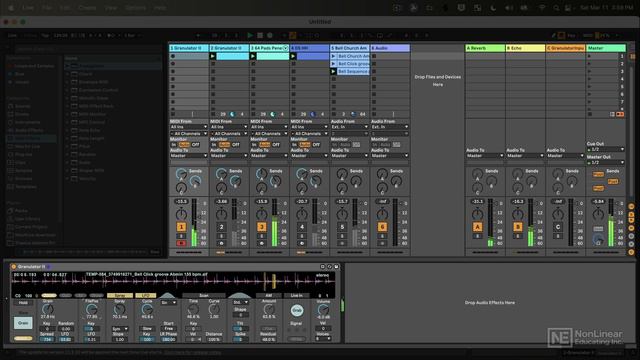Click the Send B knob on track 1
This screenshot has height=360, width=640.
[x=195, y=181]
